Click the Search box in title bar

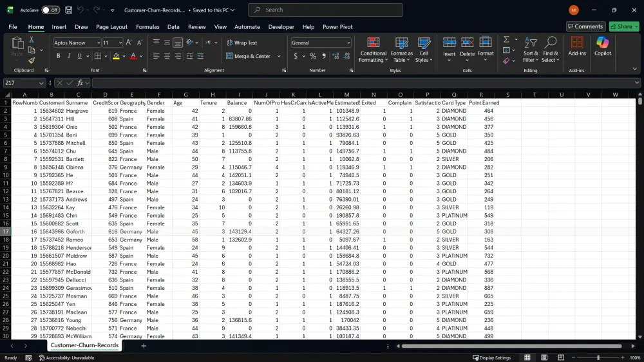click(x=325, y=10)
